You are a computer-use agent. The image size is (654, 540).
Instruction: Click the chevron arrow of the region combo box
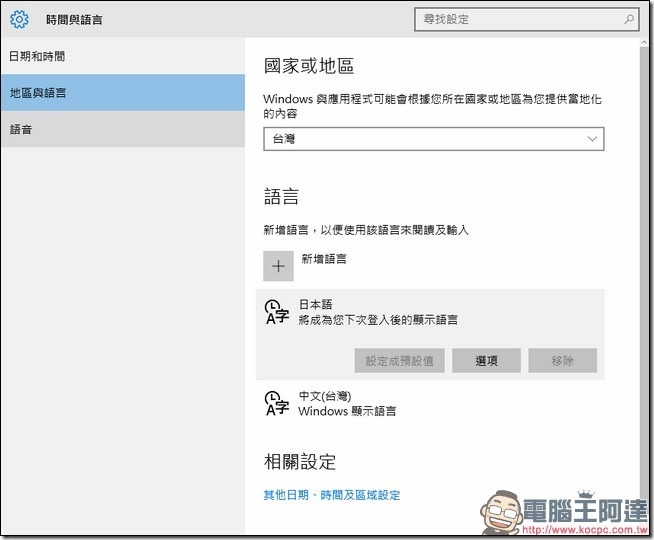tap(592, 139)
